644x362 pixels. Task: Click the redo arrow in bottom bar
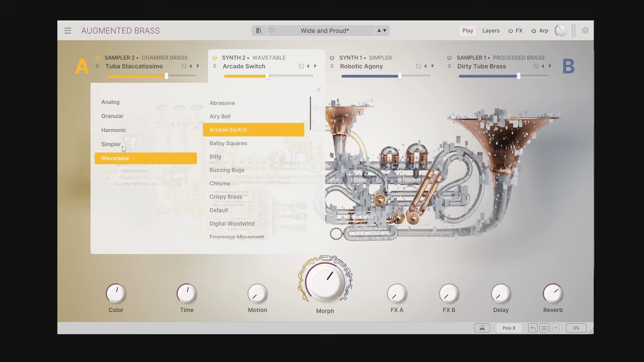click(555, 328)
